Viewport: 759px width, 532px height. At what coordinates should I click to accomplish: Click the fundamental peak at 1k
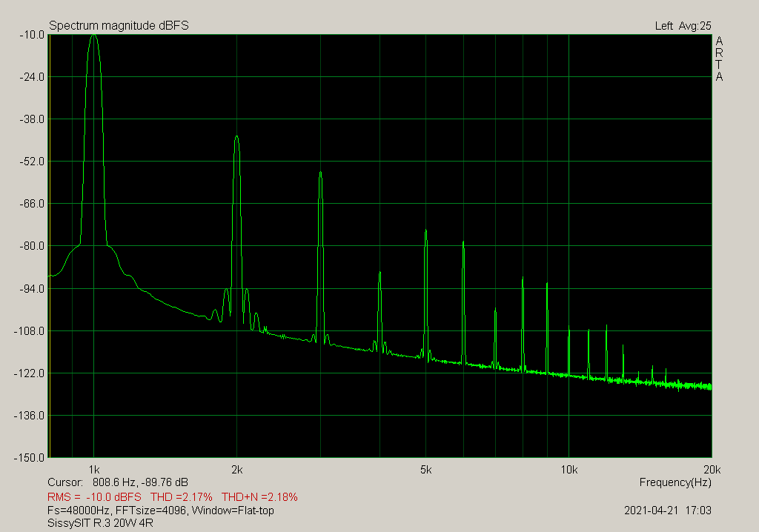pyautogui.click(x=94, y=36)
